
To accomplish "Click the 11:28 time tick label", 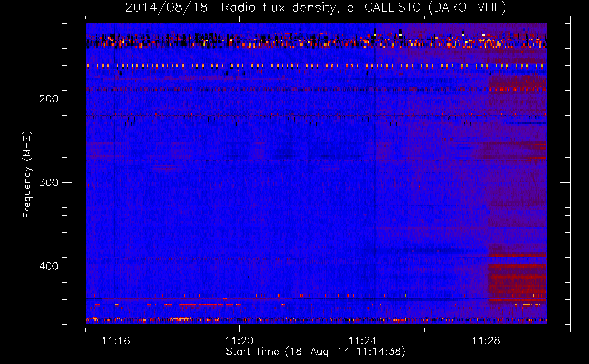I will coord(486,341).
